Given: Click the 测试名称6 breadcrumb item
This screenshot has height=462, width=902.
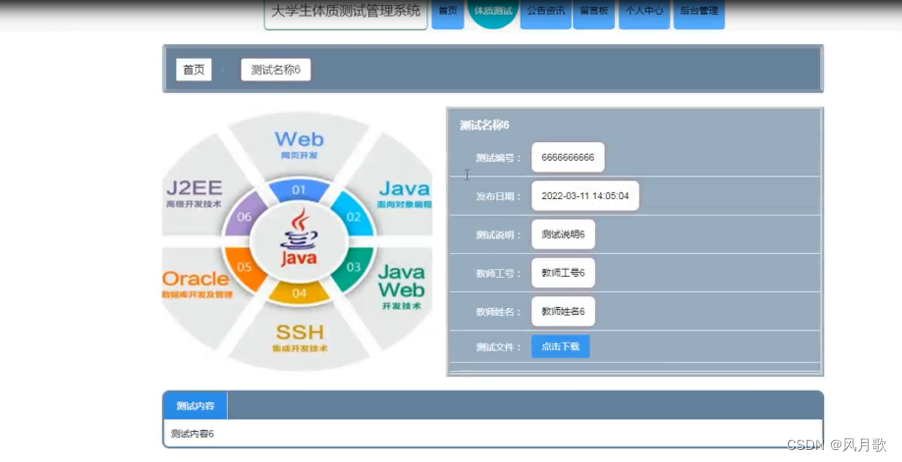Looking at the screenshot, I should [276, 70].
